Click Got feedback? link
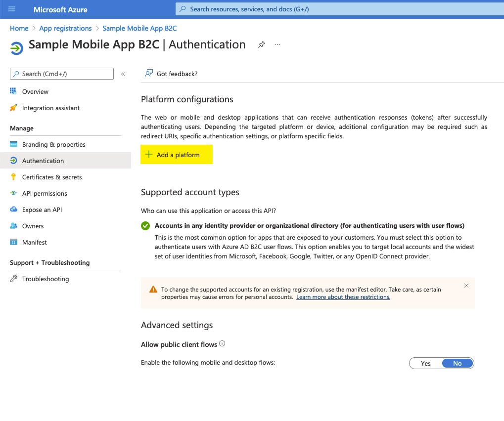504x421 pixels. click(177, 74)
